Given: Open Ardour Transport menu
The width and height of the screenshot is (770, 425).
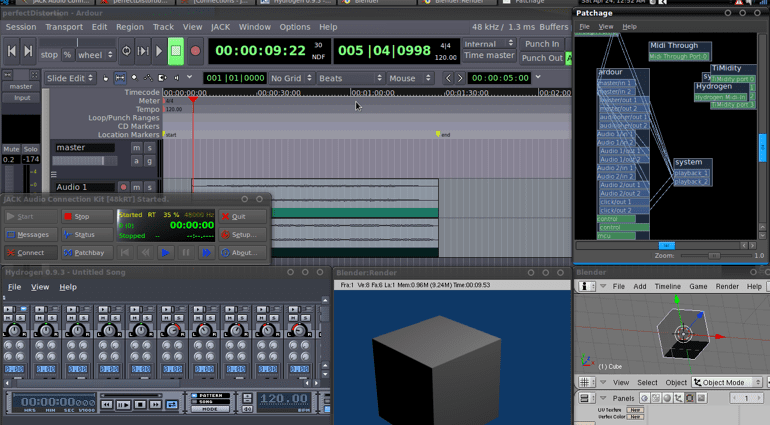Looking at the screenshot, I should [x=64, y=27].
